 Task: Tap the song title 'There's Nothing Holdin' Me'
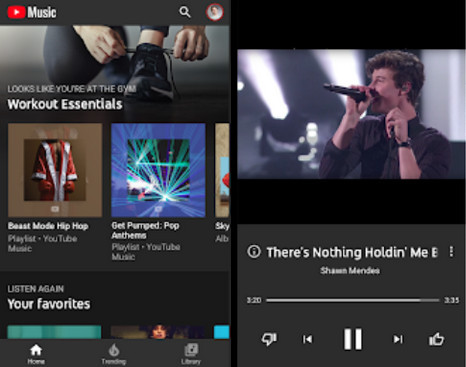pyautogui.click(x=352, y=252)
